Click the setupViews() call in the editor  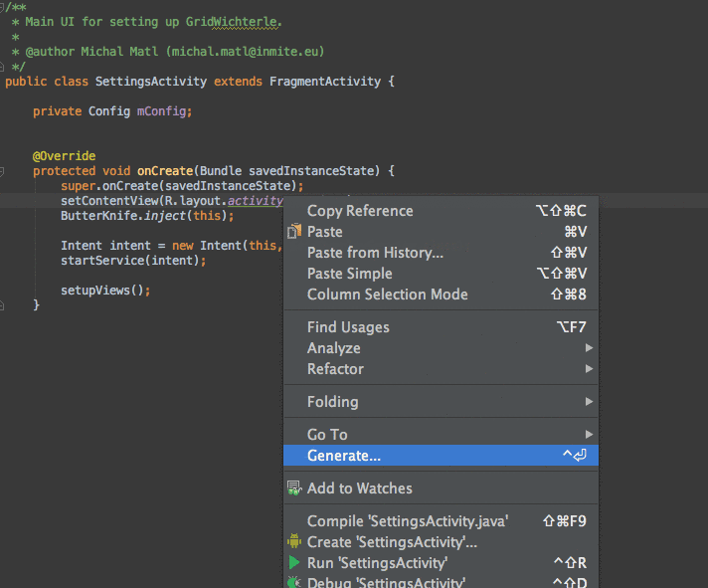103,291
